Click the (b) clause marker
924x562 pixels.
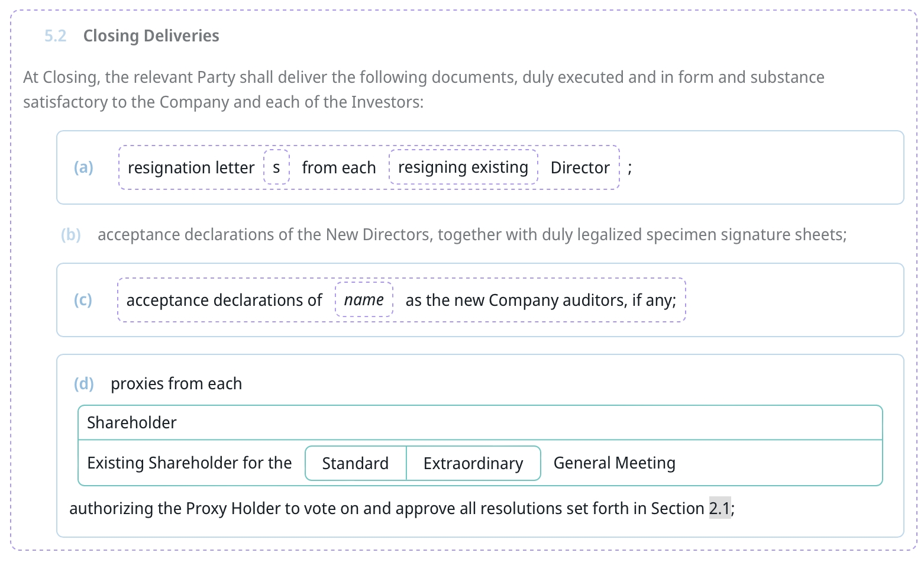tap(71, 235)
